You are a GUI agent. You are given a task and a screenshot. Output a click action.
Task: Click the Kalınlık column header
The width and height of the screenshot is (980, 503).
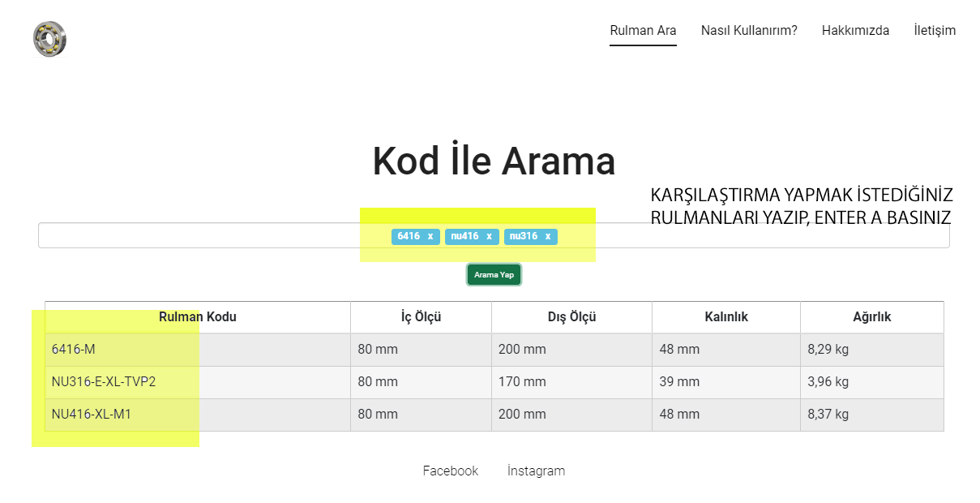726,317
